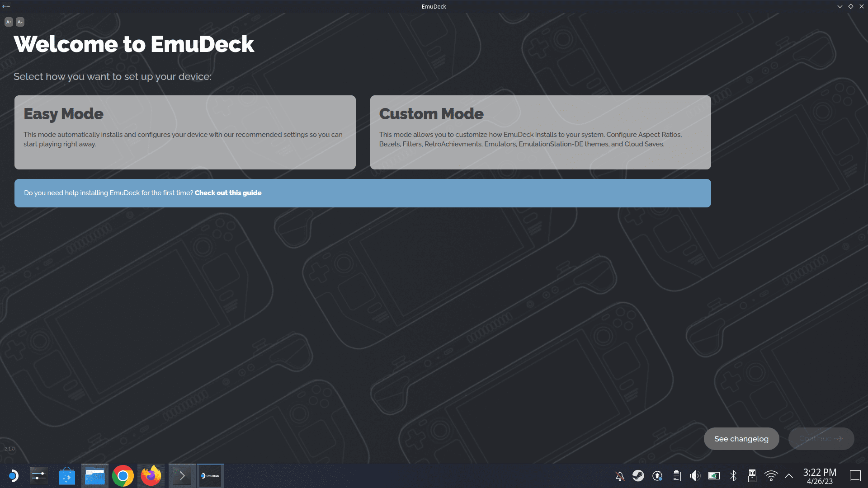Open the Konsole terminal taskbar item
Viewport: 868px width, 488px height.
pyautogui.click(x=182, y=476)
